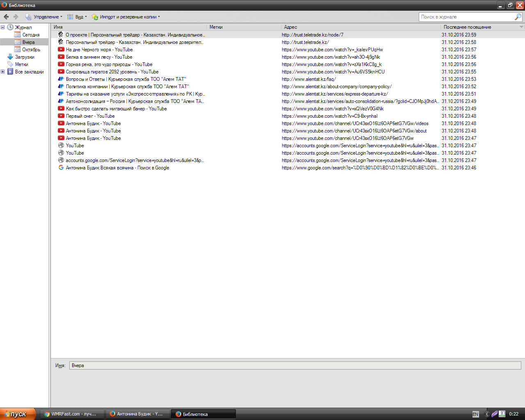Select Персональный трейдер - Казахстан entry
Image resolution: width=525 pixels, height=420 pixels.
pos(288,42)
